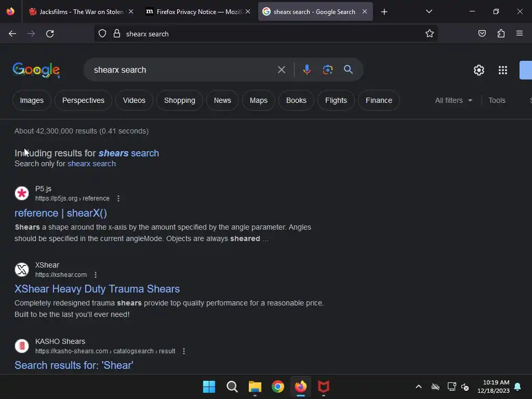
Task: Open McAfee from the taskbar
Action: pyautogui.click(x=323, y=387)
